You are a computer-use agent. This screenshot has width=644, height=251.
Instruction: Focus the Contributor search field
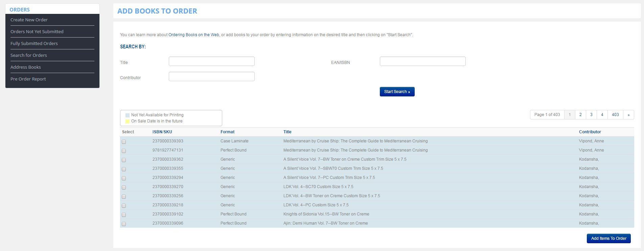212,76
